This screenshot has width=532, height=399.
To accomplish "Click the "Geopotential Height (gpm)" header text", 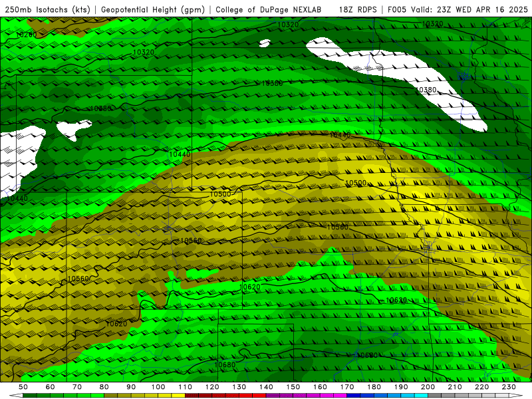I will click(153, 10).
